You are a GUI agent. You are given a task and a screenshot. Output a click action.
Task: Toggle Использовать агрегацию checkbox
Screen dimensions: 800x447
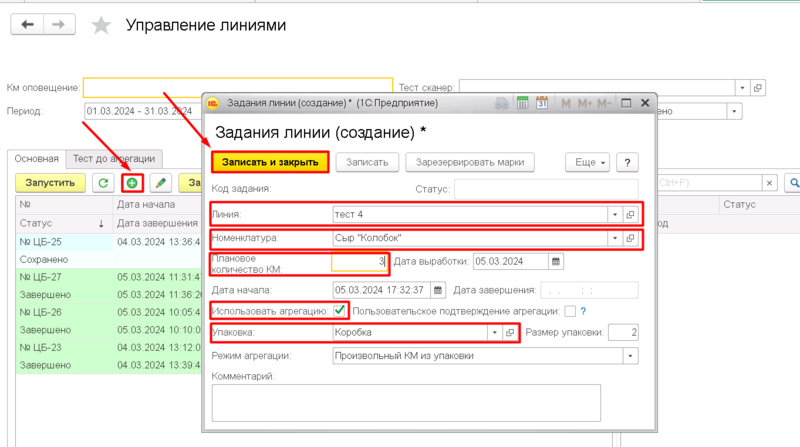[x=341, y=310]
